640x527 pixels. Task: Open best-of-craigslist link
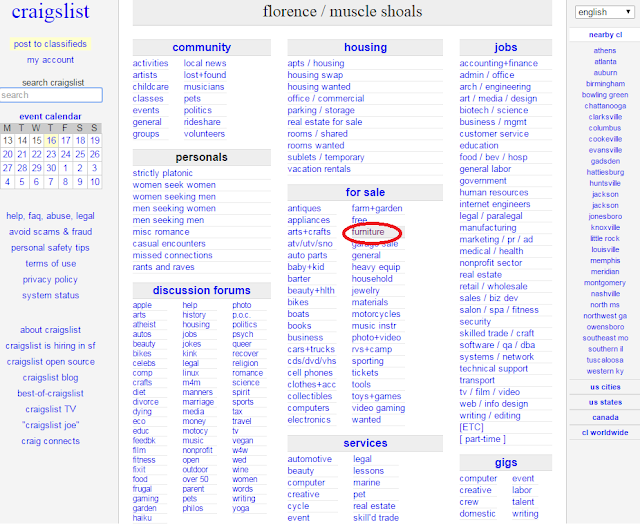pyautogui.click(x=50, y=394)
